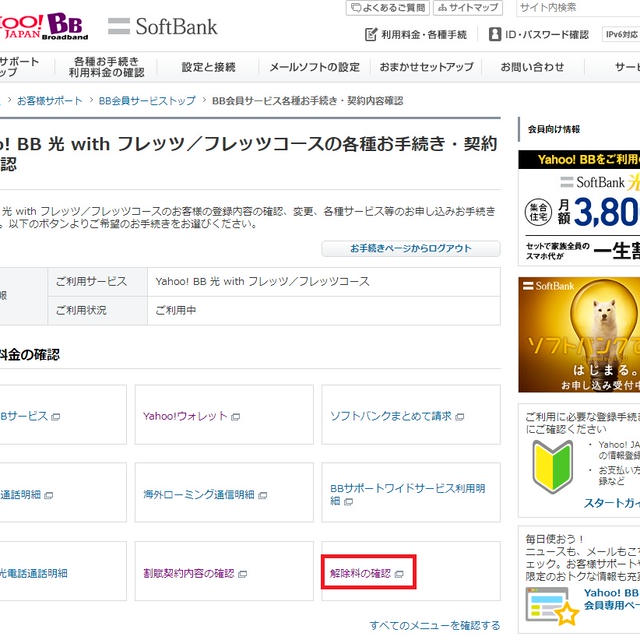Open サイトマップ button
The width and height of the screenshot is (640, 640).
(468, 7)
